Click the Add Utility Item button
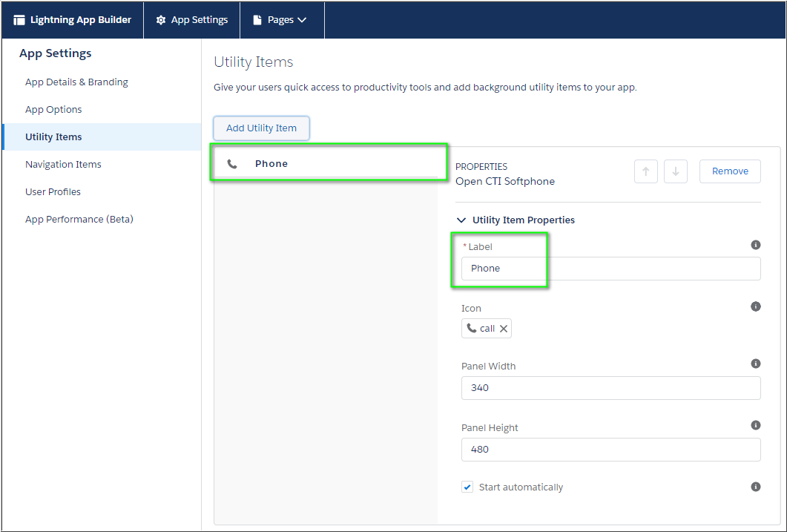Image resolution: width=787 pixels, height=532 pixels. [x=261, y=128]
